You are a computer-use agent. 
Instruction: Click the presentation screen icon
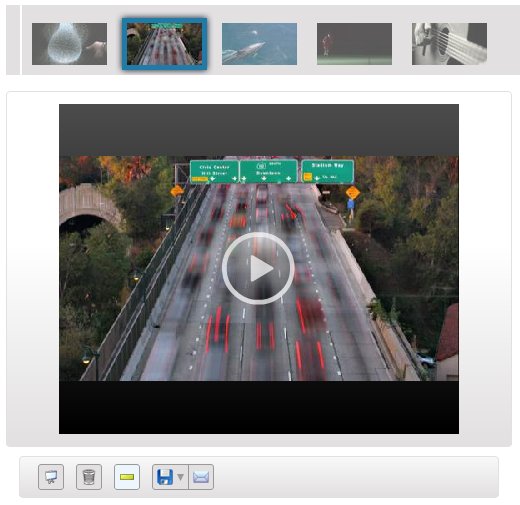[51, 477]
